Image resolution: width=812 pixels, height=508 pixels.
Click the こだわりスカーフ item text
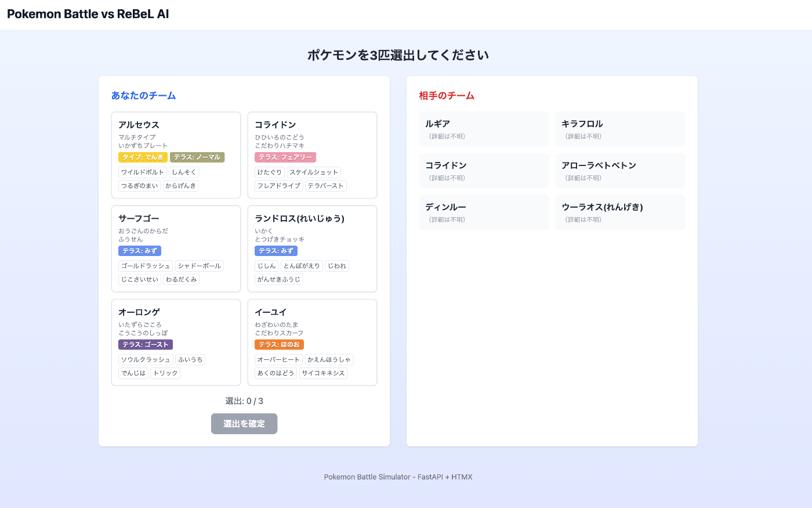point(280,333)
